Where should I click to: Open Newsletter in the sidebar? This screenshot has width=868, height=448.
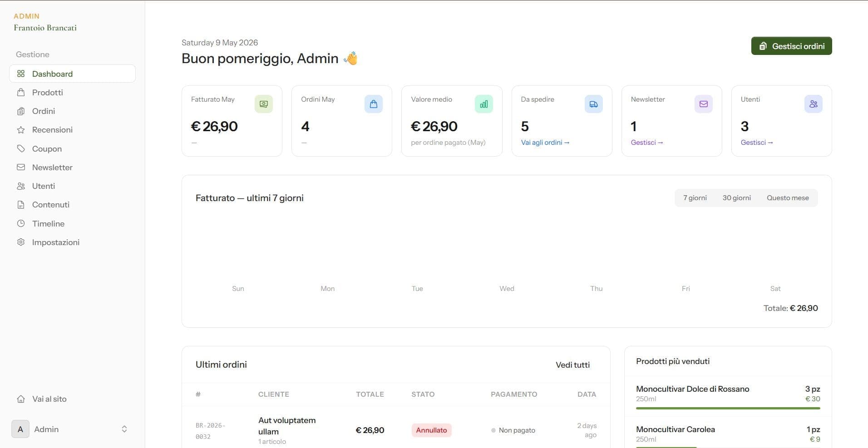pyautogui.click(x=72, y=167)
